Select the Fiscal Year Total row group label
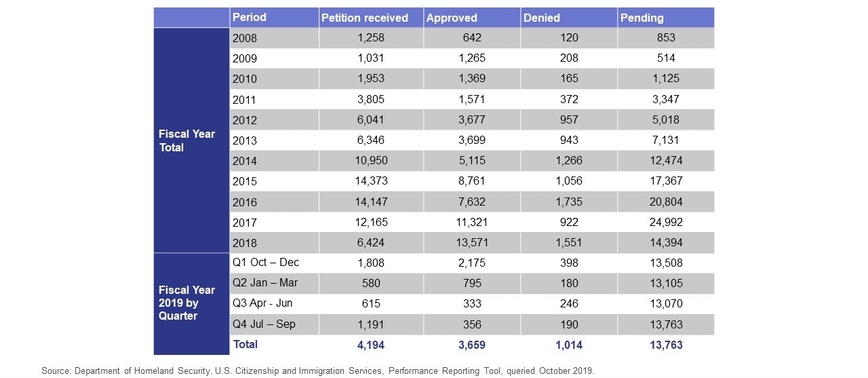868x378 pixels. click(x=187, y=140)
